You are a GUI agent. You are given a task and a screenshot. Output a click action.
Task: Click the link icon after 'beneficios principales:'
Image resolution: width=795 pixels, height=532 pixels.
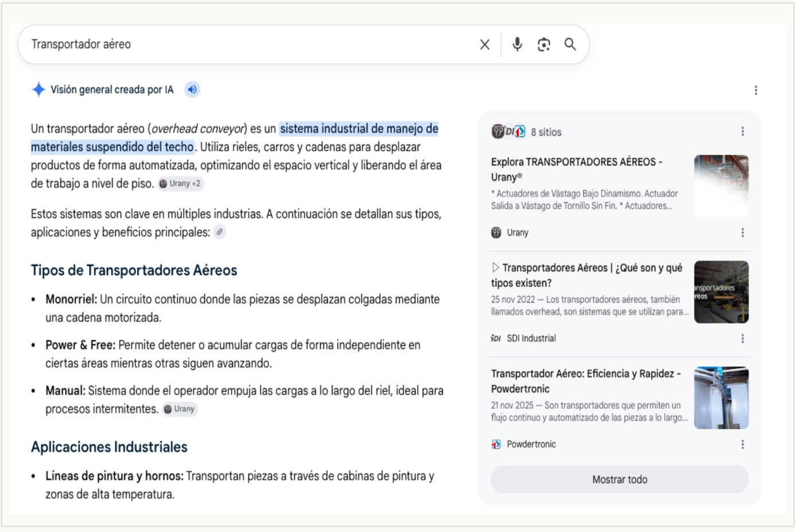(x=220, y=232)
